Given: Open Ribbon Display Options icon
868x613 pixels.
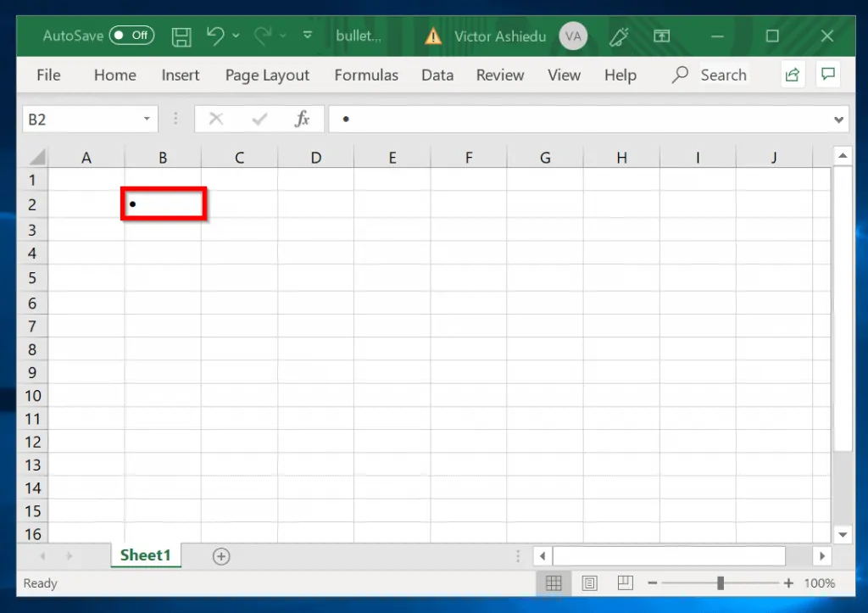Looking at the screenshot, I should [661, 36].
